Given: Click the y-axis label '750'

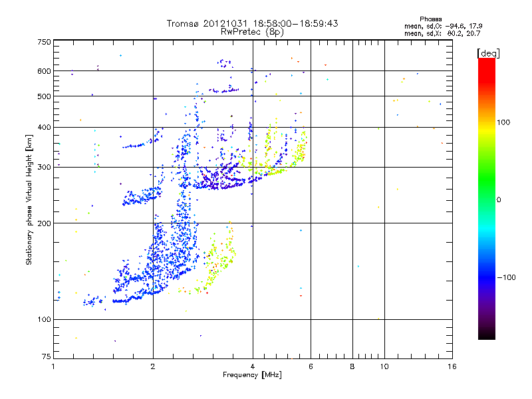Looking at the screenshot, I should click(44, 42).
